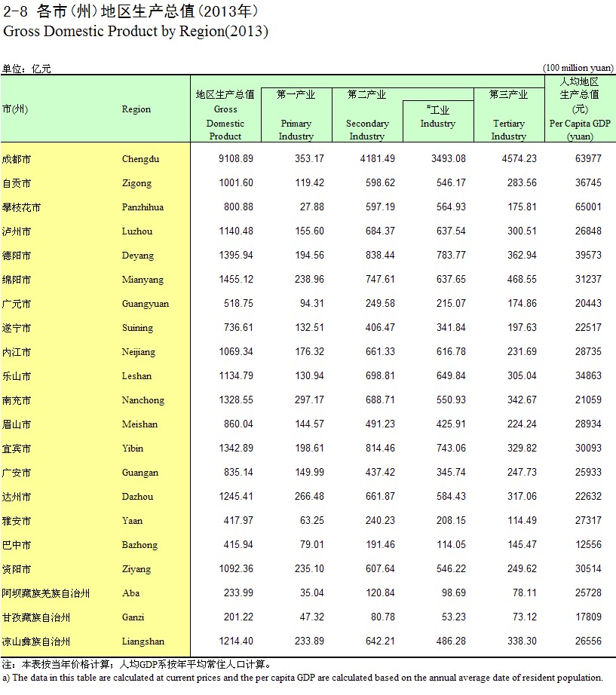Click Chengdu's per capita value "63977"
The height and width of the screenshot is (695, 616).
tap(588, 159)
